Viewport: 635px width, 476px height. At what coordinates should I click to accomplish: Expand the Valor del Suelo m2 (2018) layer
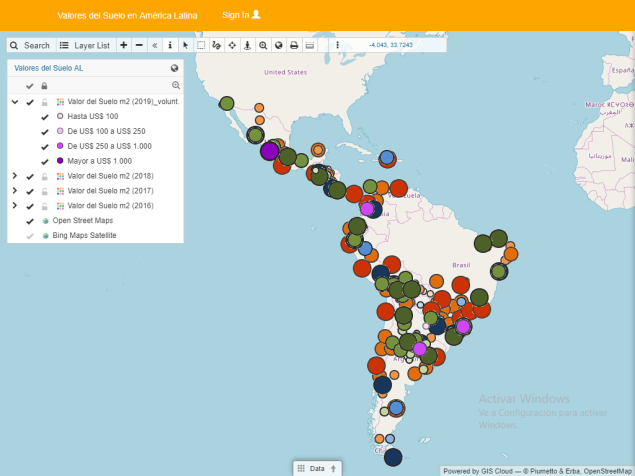tap(14, 176)
